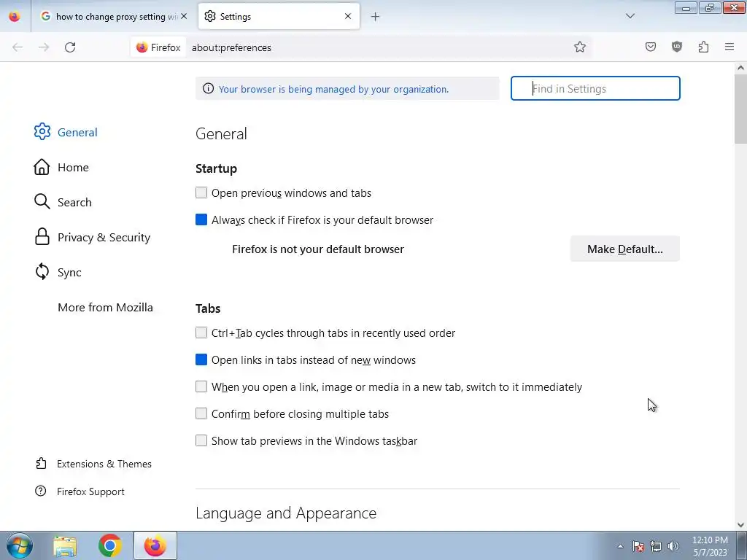The width and height of the screenshot is (747, 560).
Task: Open Action Center flag tray icon
Action: coord(638,546)
